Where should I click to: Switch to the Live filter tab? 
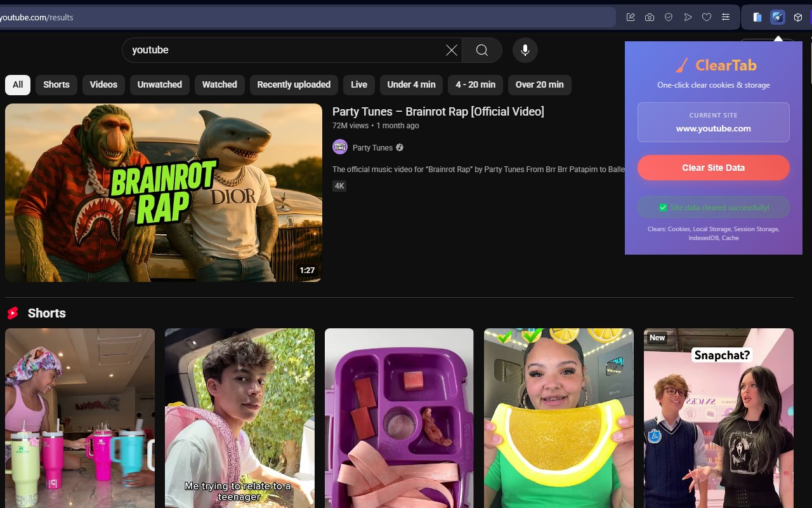359,84
